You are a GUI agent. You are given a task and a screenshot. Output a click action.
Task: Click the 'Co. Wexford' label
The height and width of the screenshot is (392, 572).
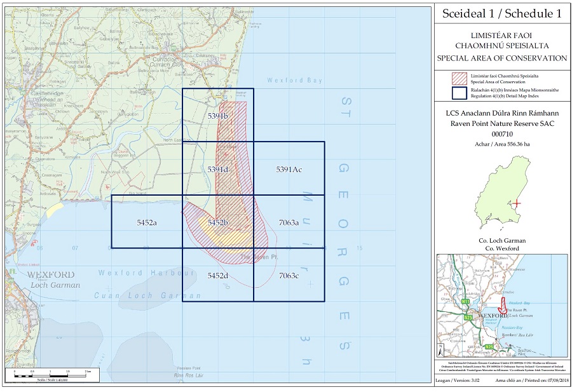[502, 248]
